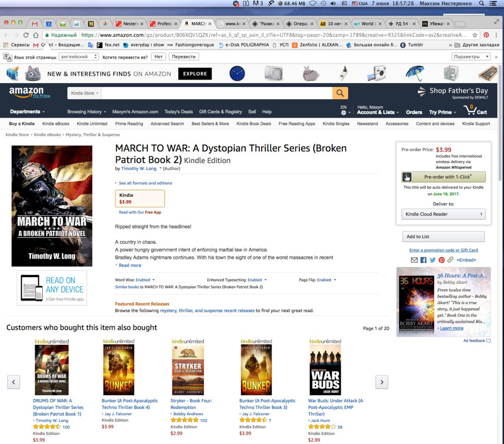Click the gray cat plush find image
Screen dimensions: 504x444
click(x=33, y=74)
